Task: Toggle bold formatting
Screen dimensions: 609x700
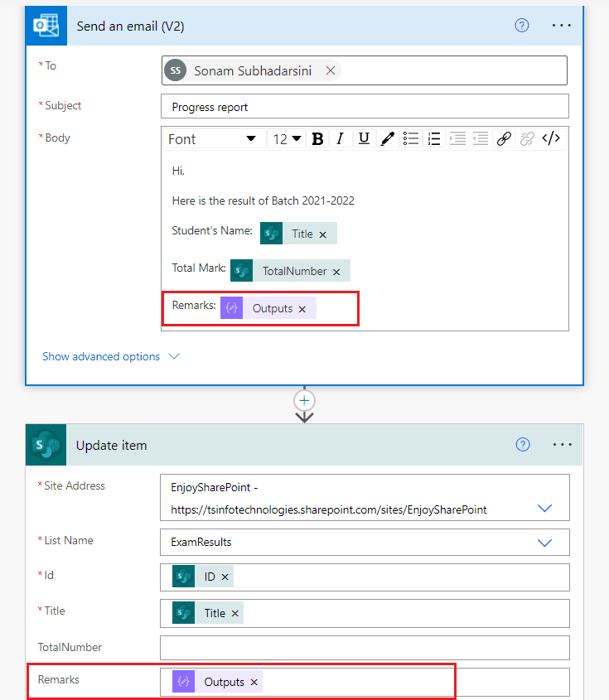Action: [x=317, y=139]
